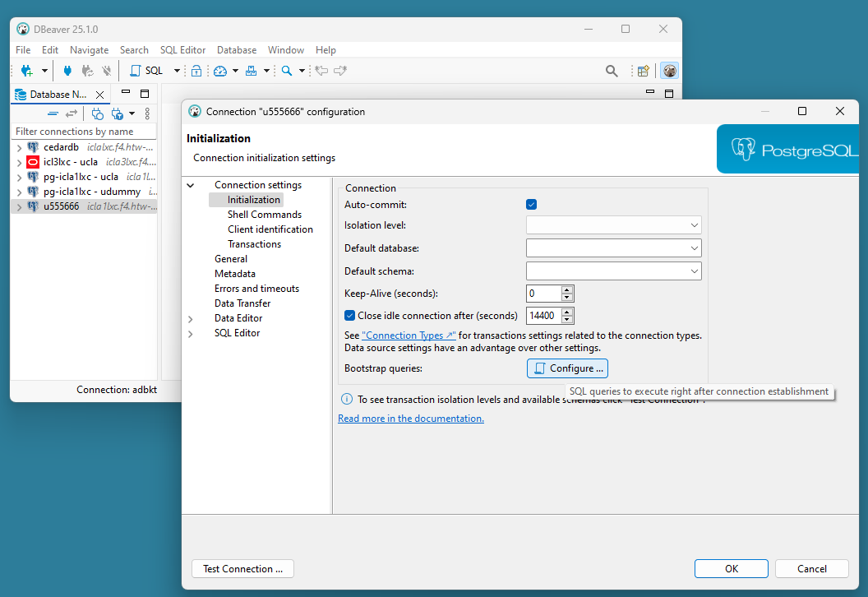The height and width of the screenshot is (597, 868).
Task: Open the navigator view menu dots
Action: [147, 113]
